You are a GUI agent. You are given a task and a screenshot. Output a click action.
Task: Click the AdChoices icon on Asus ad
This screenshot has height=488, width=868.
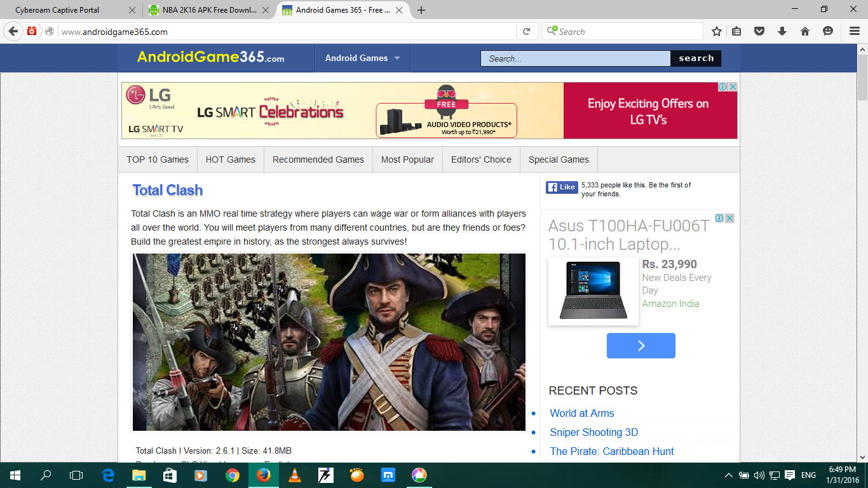tap(719, 218)
